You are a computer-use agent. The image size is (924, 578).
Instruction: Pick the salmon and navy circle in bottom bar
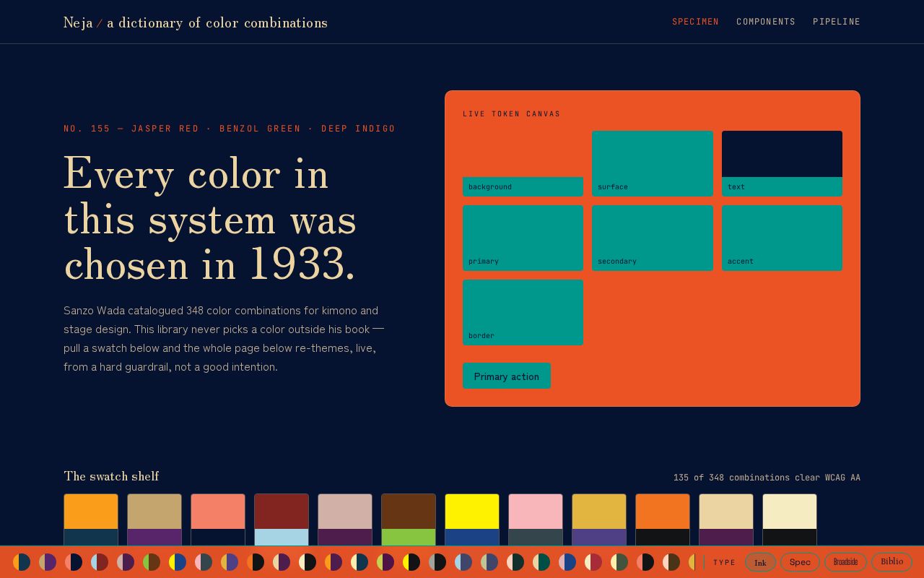[x=74, y=562]
